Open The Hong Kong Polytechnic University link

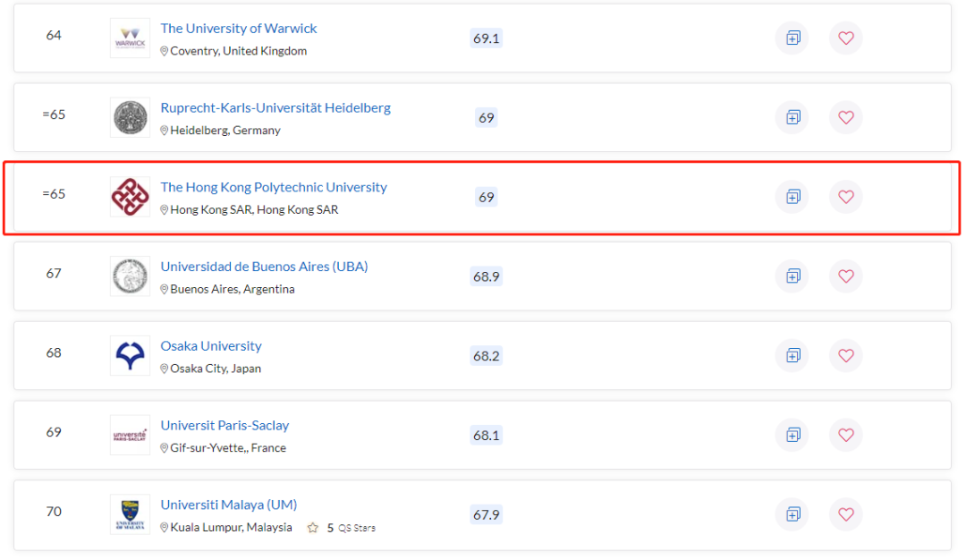274,187
